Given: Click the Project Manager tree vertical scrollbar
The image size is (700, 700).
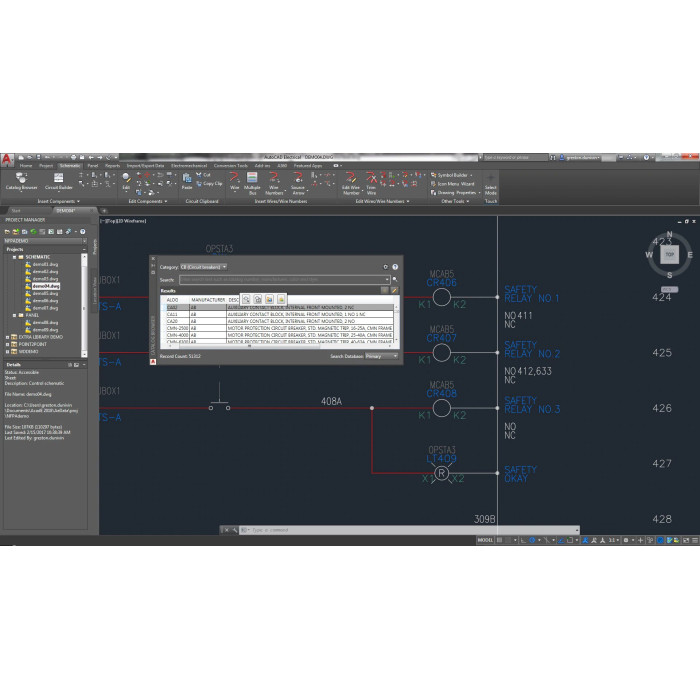Looking at the screenshot, I should [84, 305].
